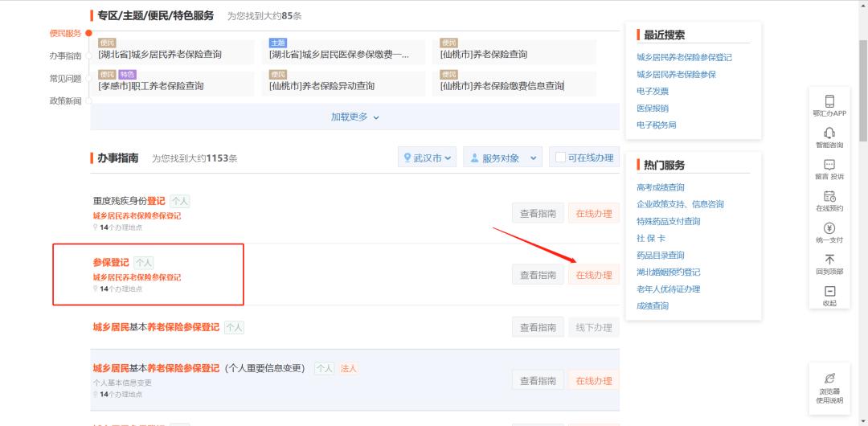Open hot service 老年人优待证办理
The width and height of the screenshot is (868, 426).
pyautogui.click(x=668, y=289)
